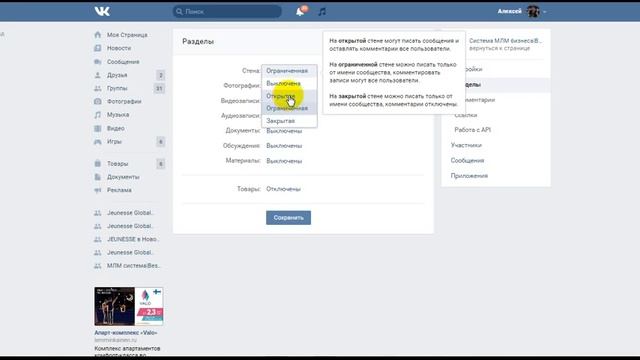
Task: Click the chat icon beside Сообщения
Action: tap(98, 62)
